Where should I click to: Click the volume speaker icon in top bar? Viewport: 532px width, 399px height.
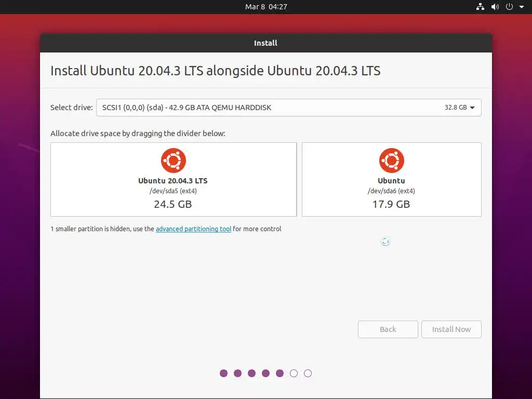tap(495, 7)
